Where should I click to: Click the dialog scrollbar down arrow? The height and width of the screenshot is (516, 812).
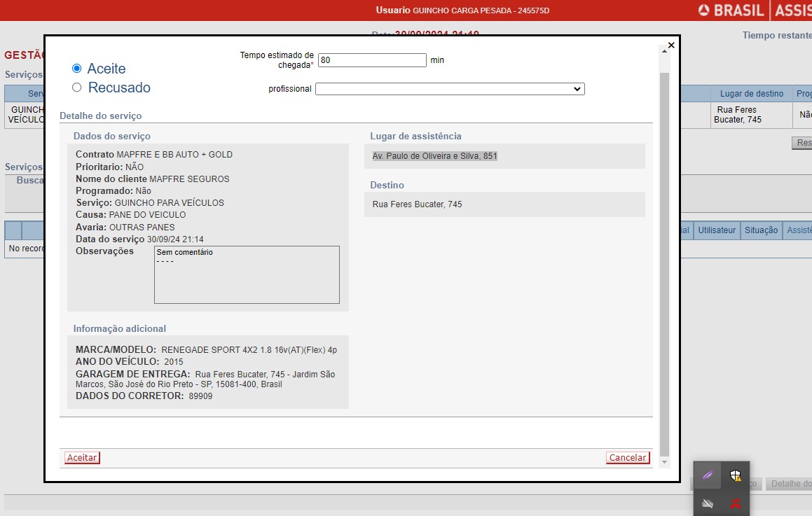664,463
